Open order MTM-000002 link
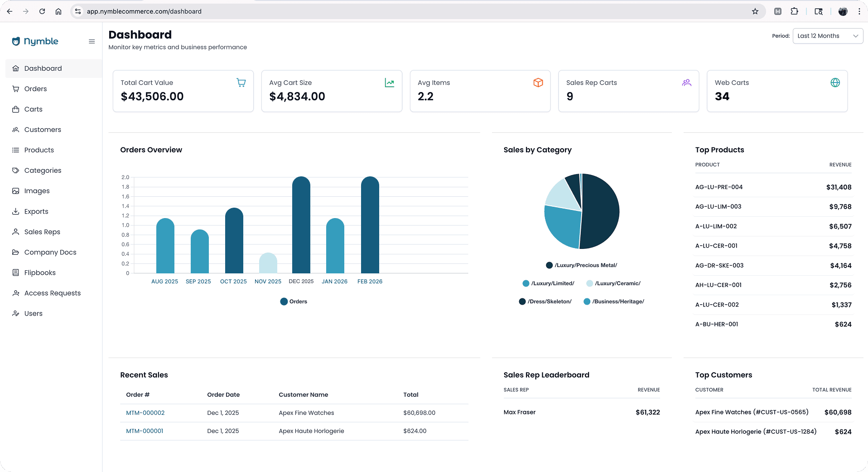 (145, 413)
